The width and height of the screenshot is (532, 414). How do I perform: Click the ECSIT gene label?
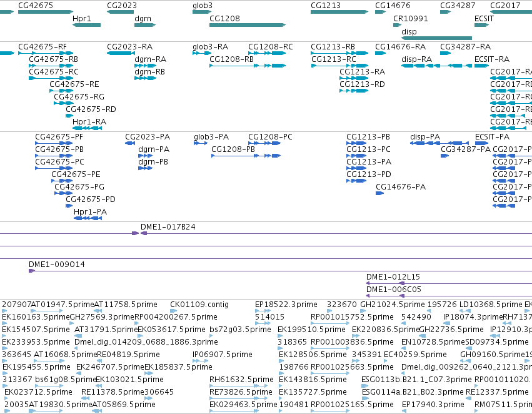pos(484,19)
